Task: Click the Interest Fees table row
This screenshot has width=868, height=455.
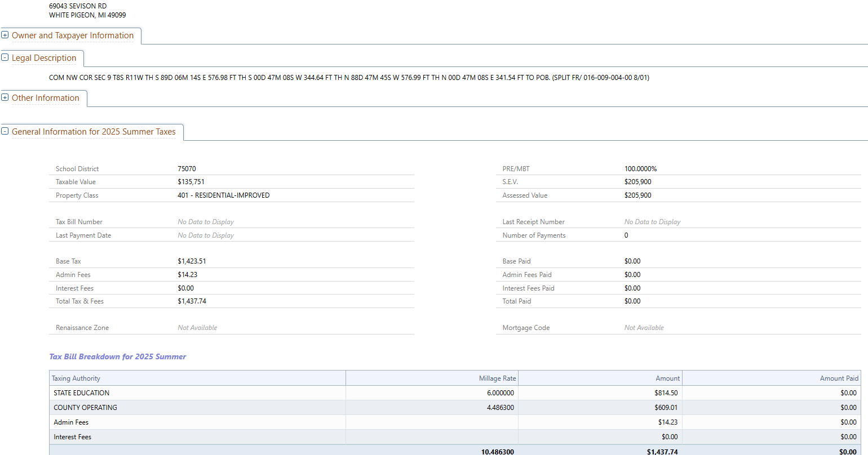Action: (x=72, y=437)
